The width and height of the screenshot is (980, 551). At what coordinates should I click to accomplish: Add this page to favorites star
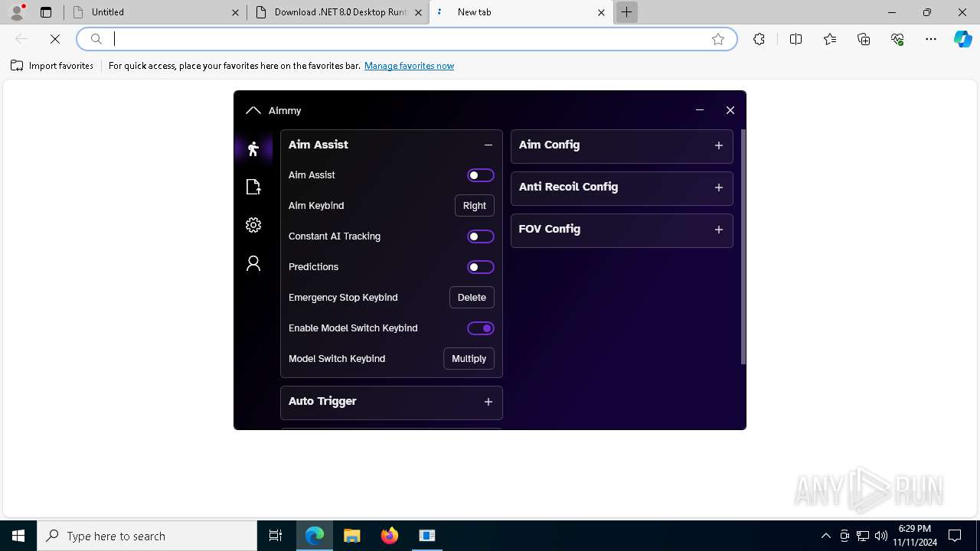coord(718,39)
